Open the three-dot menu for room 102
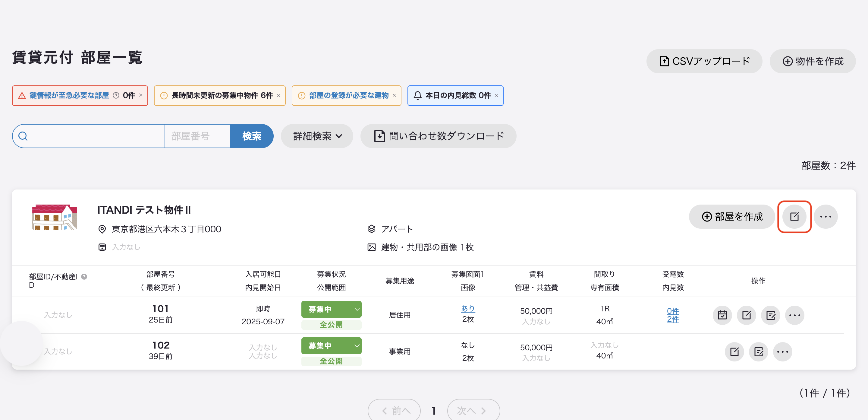 click(x=782, y=352)
